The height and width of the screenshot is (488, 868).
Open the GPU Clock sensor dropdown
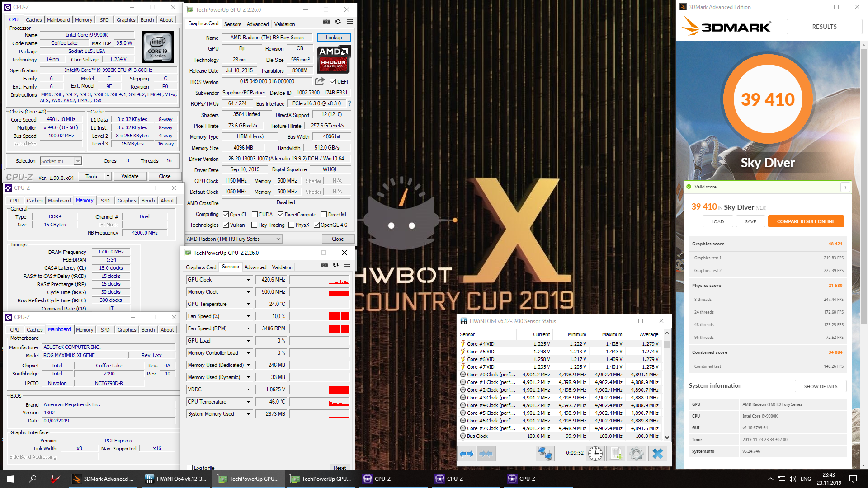click(x=248, y=280)
